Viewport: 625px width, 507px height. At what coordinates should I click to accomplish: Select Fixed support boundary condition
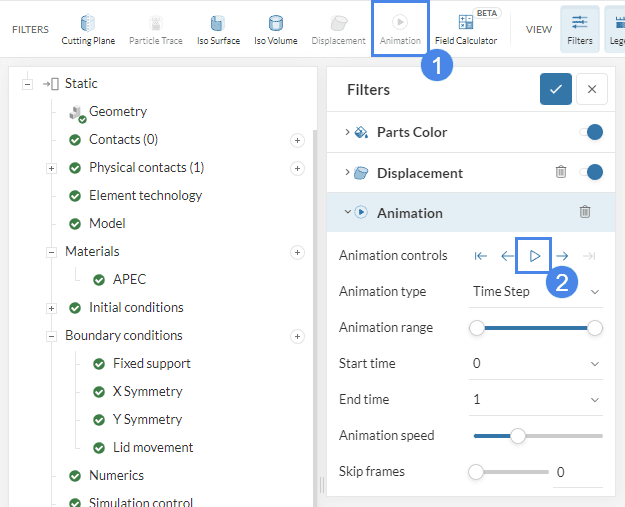click(151, 363)
